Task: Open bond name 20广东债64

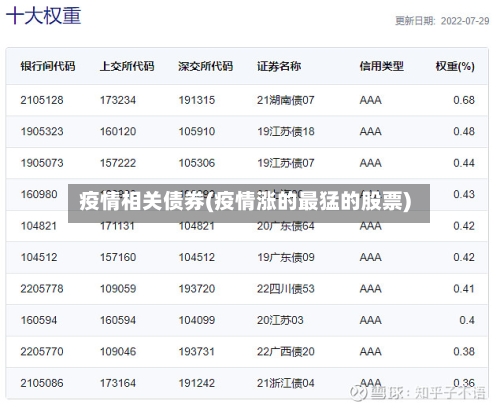Action: click(286, 226)
